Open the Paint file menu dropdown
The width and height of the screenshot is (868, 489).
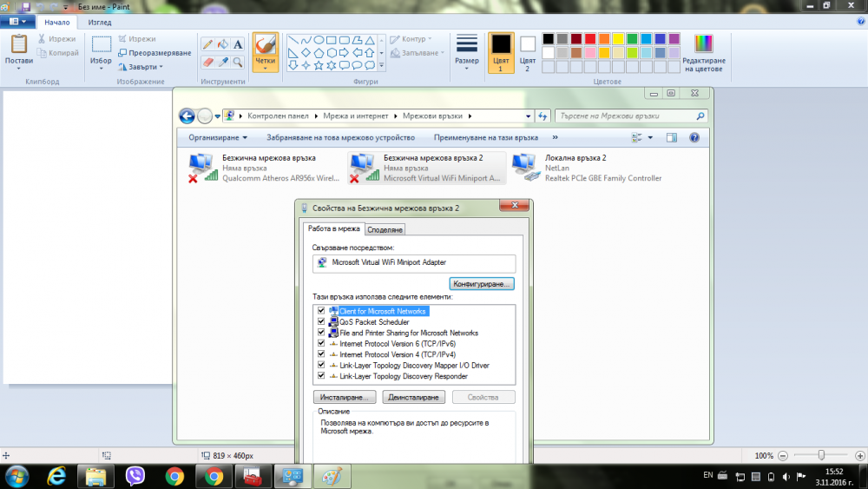point(17,22)
